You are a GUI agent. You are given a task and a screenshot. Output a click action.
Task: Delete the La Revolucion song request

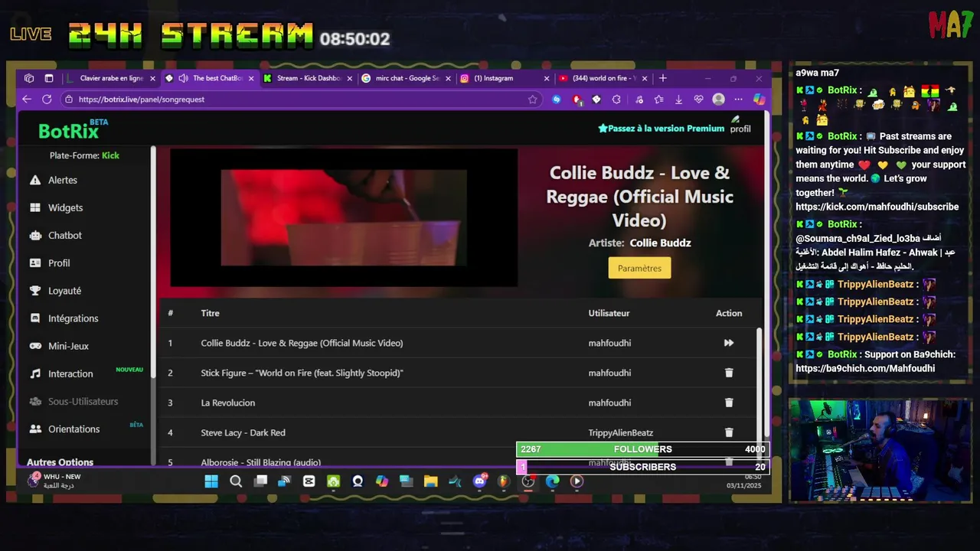point(729,403)
